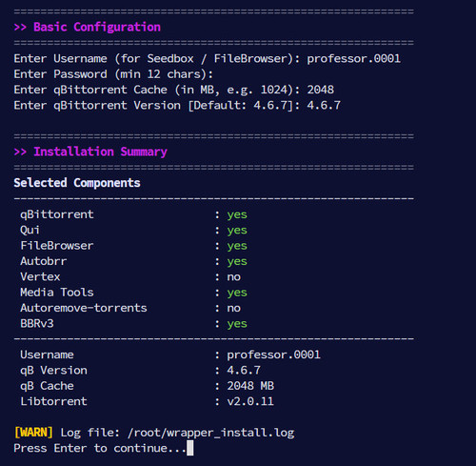Click the Media Tools component label
Image resolution: width=476 pixels, height=466 pixels.
coord(57,293)
